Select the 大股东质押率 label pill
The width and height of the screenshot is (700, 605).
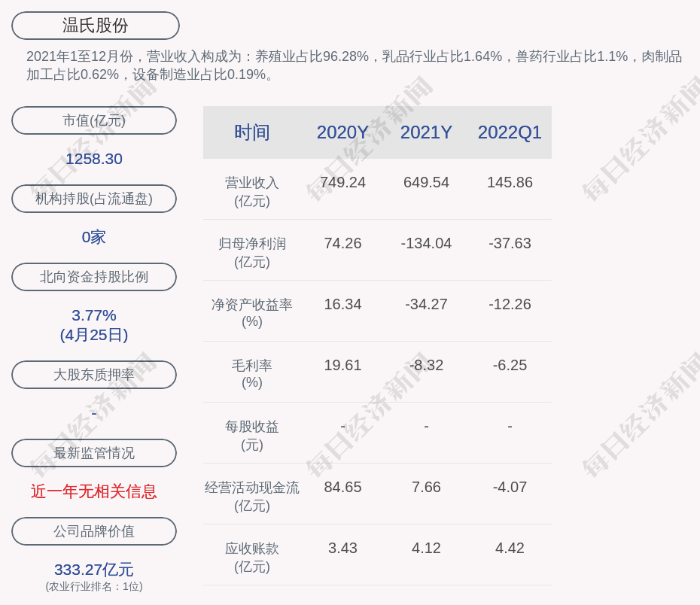94,374
